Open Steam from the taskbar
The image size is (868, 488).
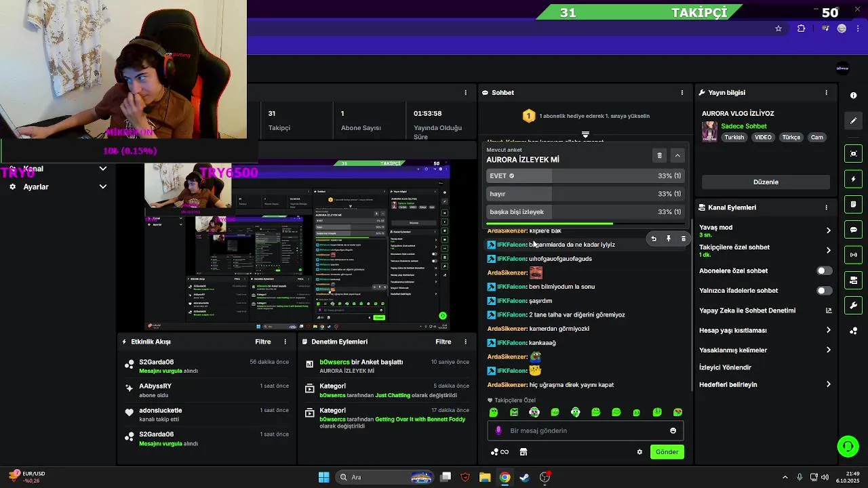(x=524, y=477)
